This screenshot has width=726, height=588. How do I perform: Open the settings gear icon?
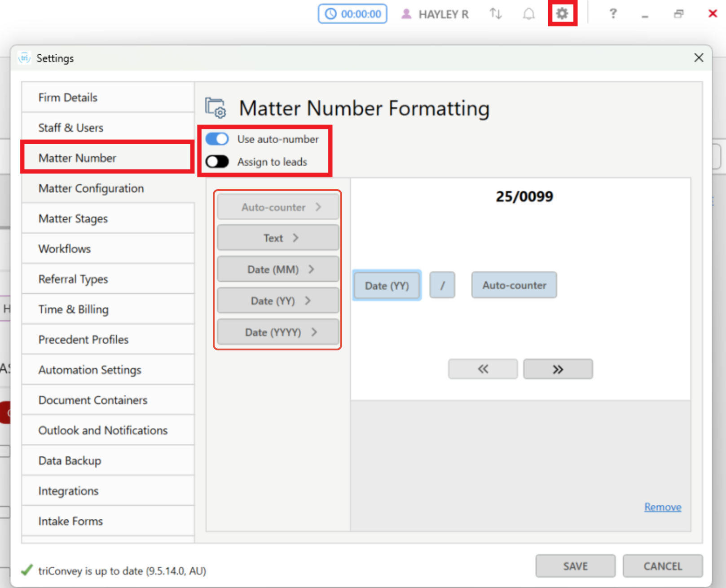pos(562,13)
